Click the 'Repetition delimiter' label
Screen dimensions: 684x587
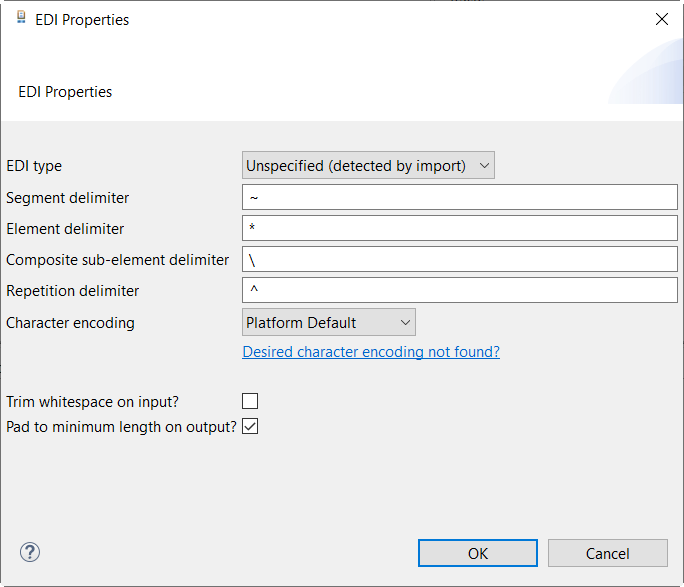[72, 291]
